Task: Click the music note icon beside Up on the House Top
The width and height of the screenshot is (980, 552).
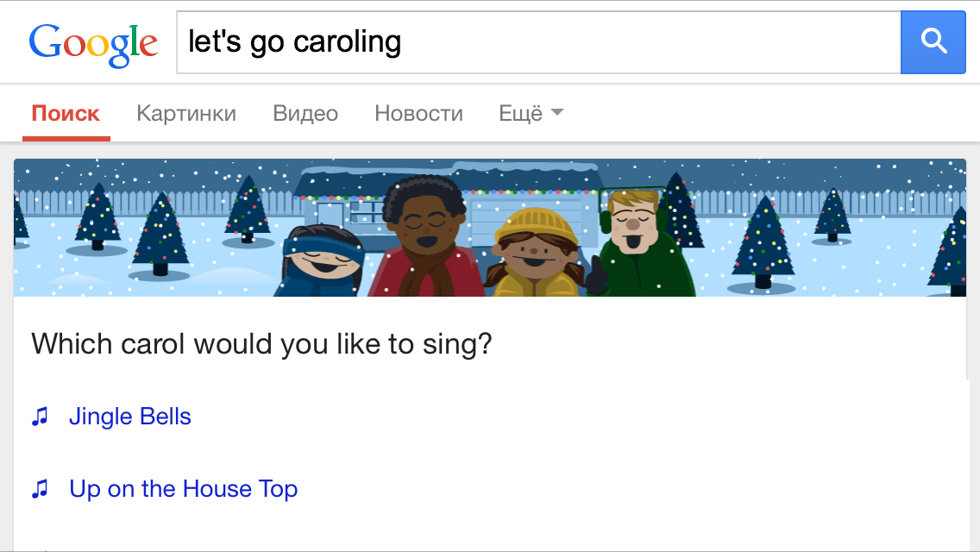Action: [38, 489]
